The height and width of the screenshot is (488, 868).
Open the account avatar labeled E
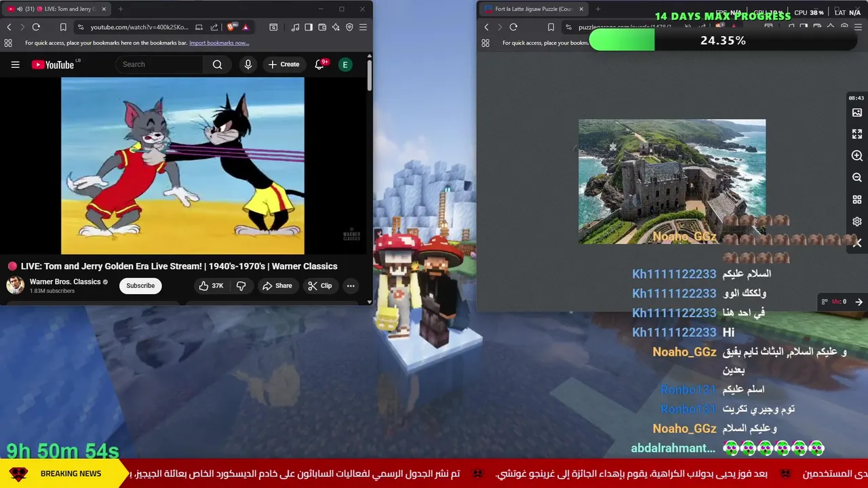click(345, 64)
